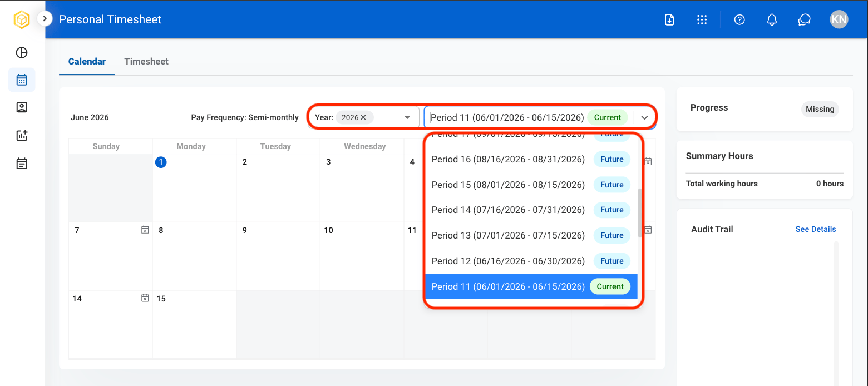Click the download file icon in header
The height and width of the screenshot is (386, 868).
point(670,19)
